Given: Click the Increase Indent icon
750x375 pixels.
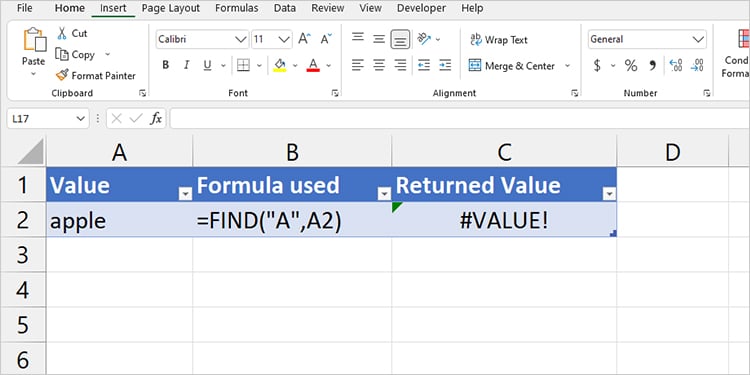Looking at the screenshot, I should (x=445, y=65).
